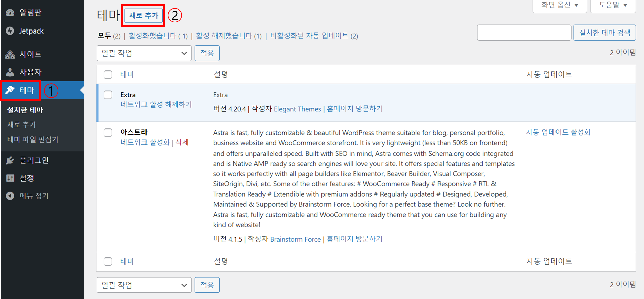This screenshot has width=644, height=299.
Task: Filter by 비활성화된 자동 업데이트 (2)
Action: (314, 36)
